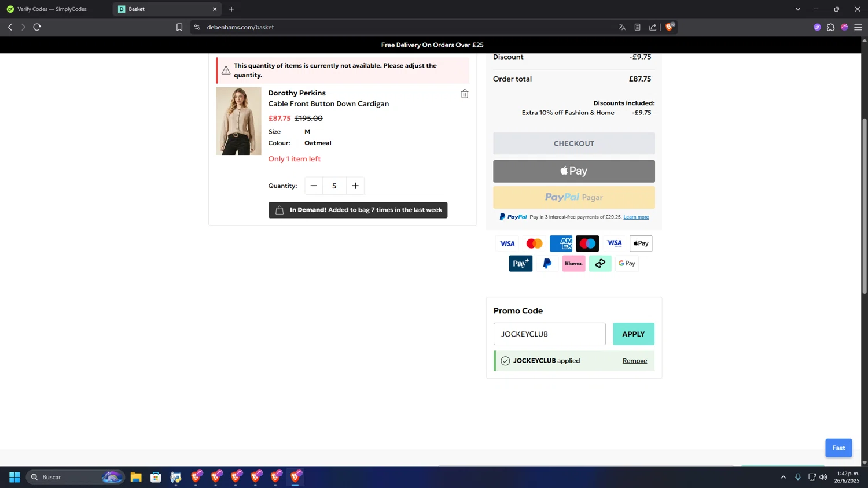The width and height of the screenshot is (868, 488).
Task: Decrease quantity with the minus button
Action: pos(314,186)
